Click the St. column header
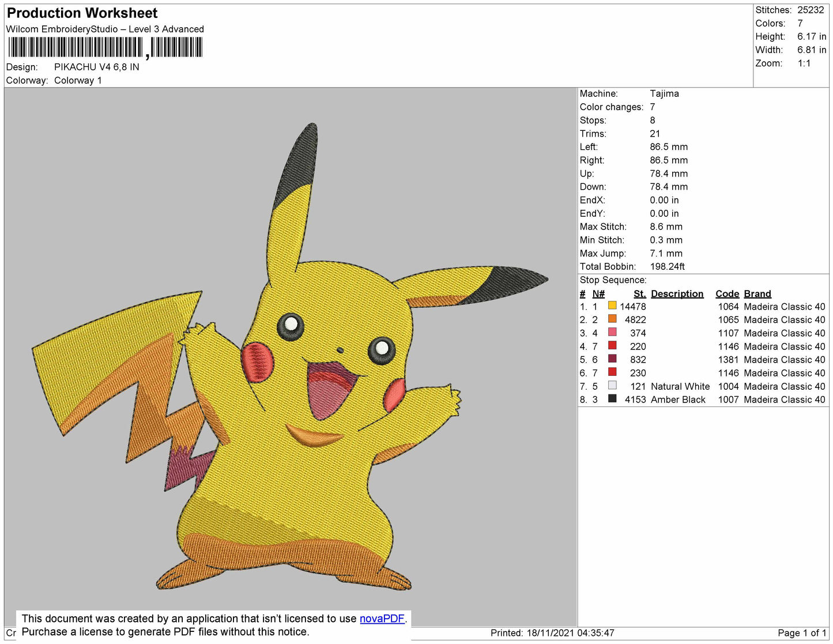 click(x=639, y=293)
